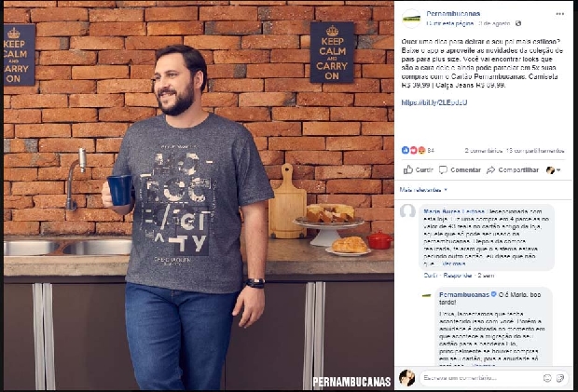
Task: Click Responder under Maria's comment
Action: tap(458, 276)
